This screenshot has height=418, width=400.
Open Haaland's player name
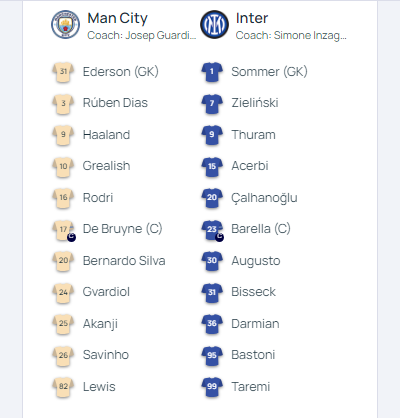pyautogui.click(x=106, y=135)
